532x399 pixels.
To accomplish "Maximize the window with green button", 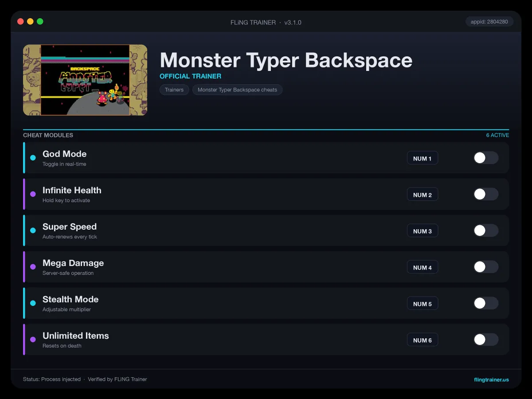I will [40, 21].
